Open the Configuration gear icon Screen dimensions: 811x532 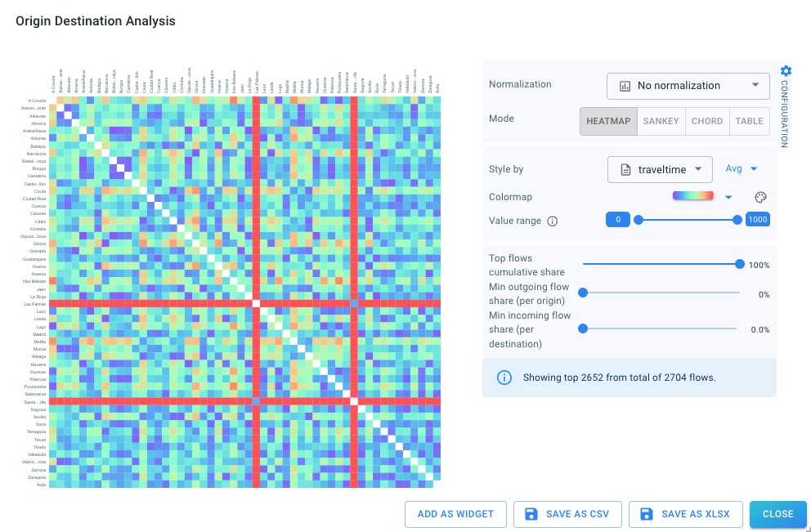point(786,71)
